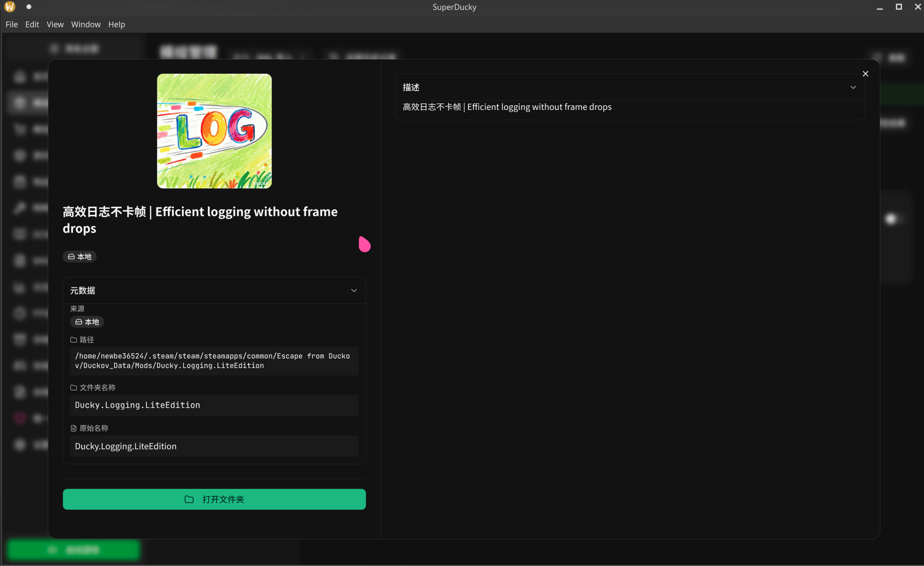
Task: Open the Window menu
Action: click(85, 24)
